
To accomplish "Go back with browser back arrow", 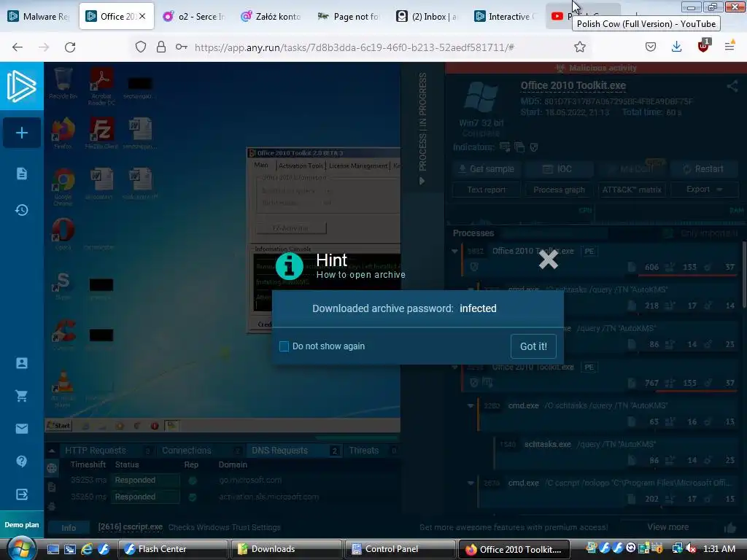I will [18, 47].
